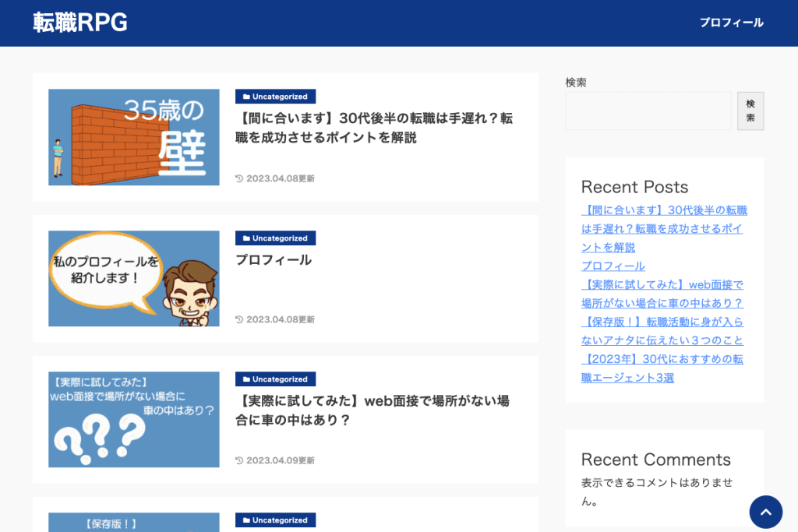
Task: Click the scroll-to-top arrow button
Action: (765, 512)
